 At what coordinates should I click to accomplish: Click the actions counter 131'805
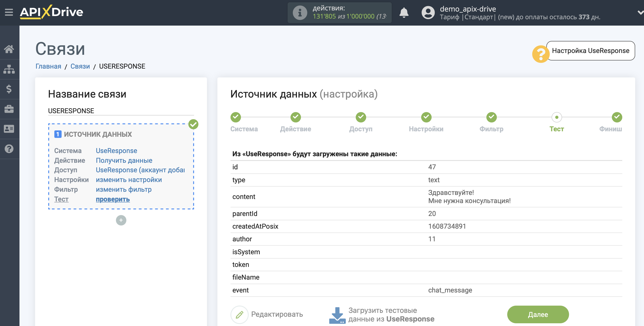(324, 17)
